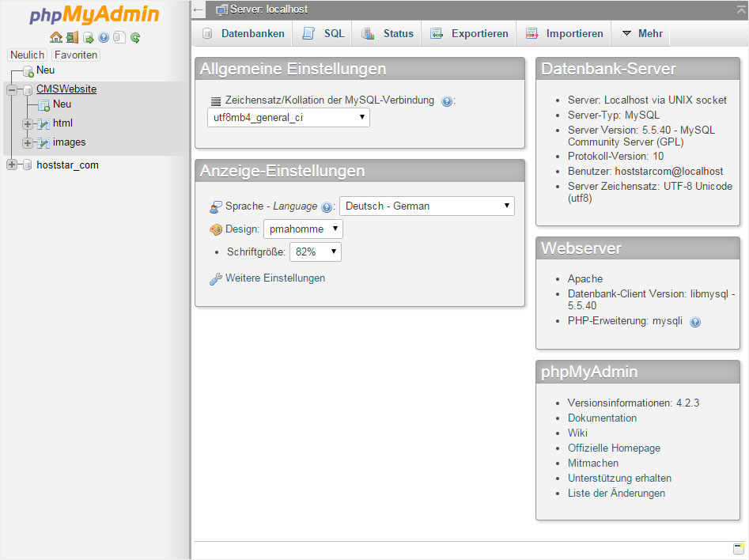Log out using the door icon
This screenshot has width=749, height=560.
[x=72, y=37]
